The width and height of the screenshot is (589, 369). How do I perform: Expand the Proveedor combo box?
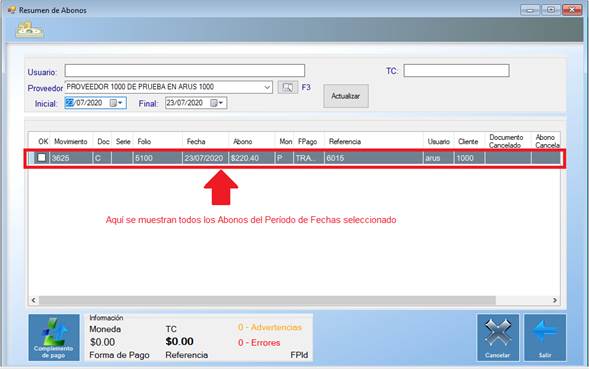267,87
